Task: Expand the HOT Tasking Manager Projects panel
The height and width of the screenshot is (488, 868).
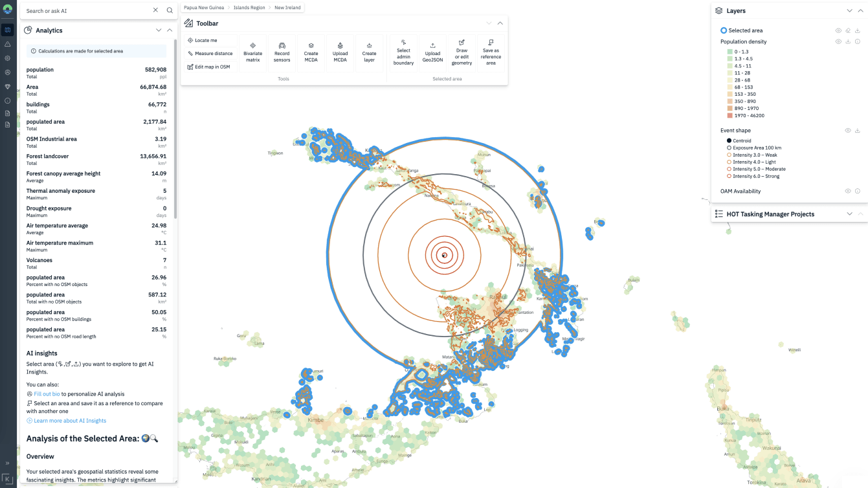Action: [x=849, y=214]
